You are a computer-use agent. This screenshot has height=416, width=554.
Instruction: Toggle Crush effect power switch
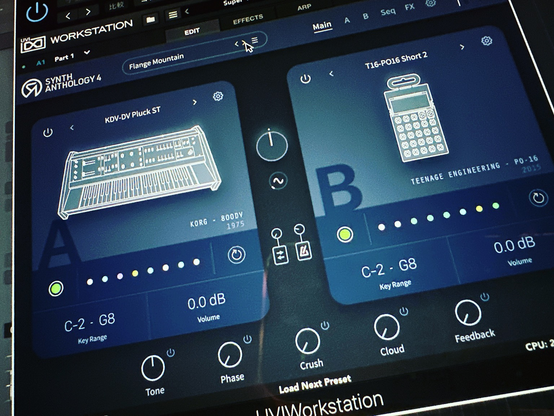[325, 325]
